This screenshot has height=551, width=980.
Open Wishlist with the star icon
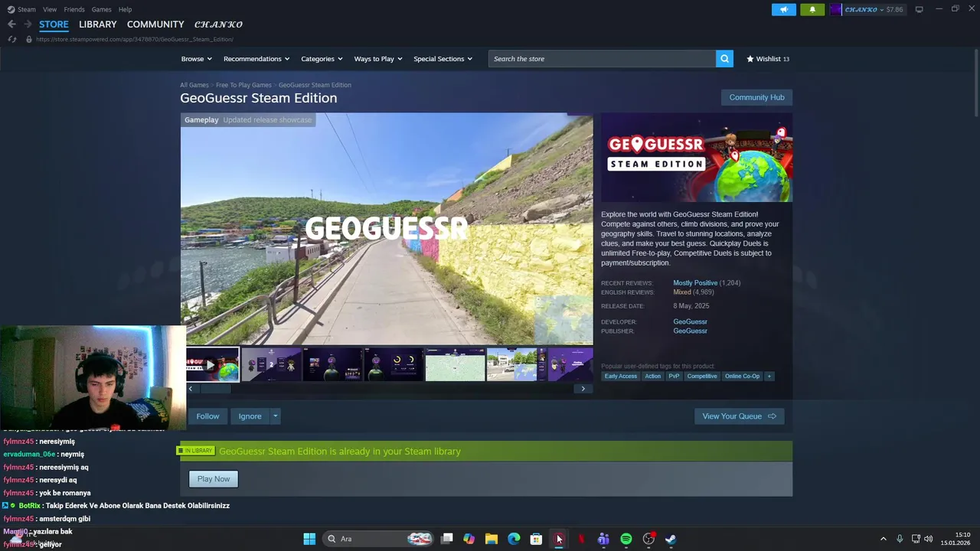[x=767, y=59]
